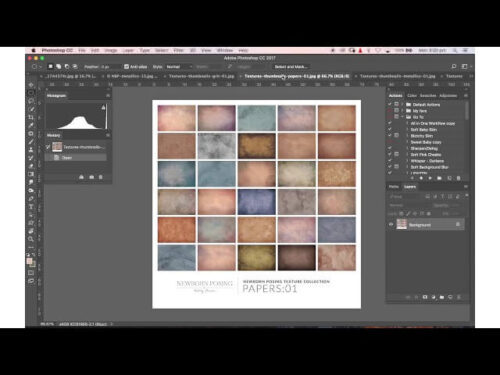Toggle Soft Pink Cheeks action checkmark
This screenshot has height=375, width=500.
390,154
